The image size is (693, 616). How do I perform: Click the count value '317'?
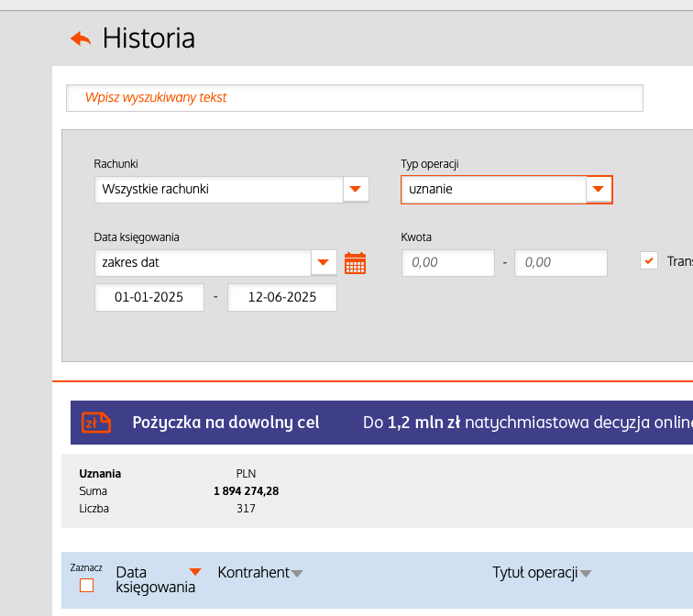point(246,508)
